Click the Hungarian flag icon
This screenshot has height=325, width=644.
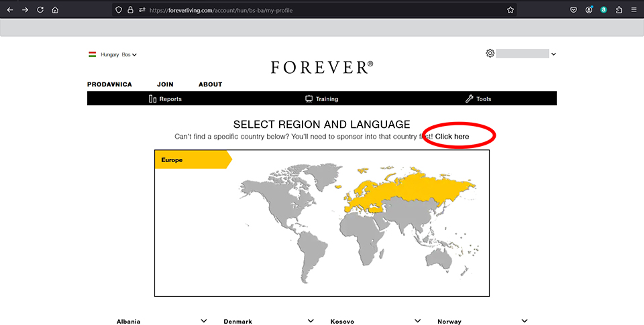coord(93,54)
